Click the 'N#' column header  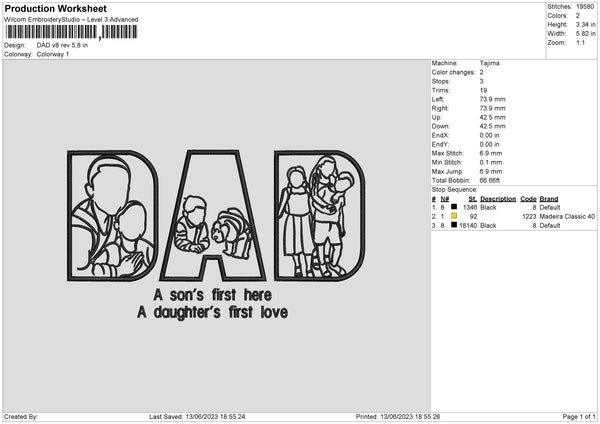[x=445, y=199]
